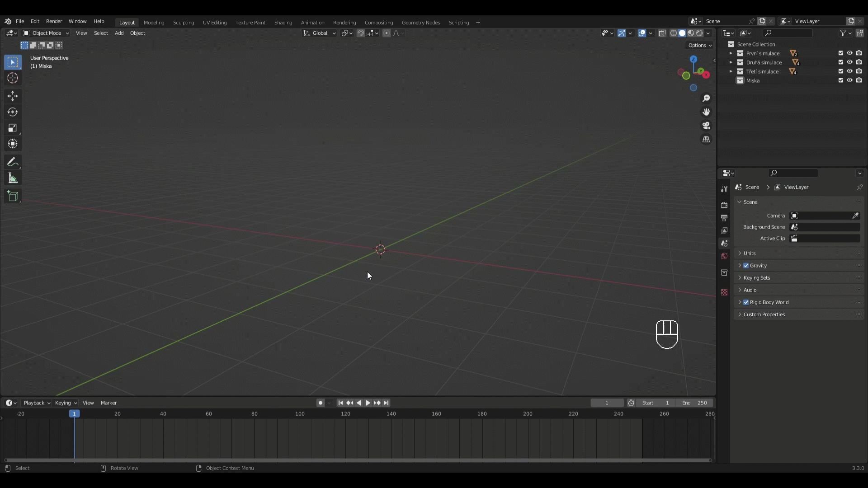Activate the Rotate tool
Viewport: 868px width, 488px height.
[x=13, y=112]
